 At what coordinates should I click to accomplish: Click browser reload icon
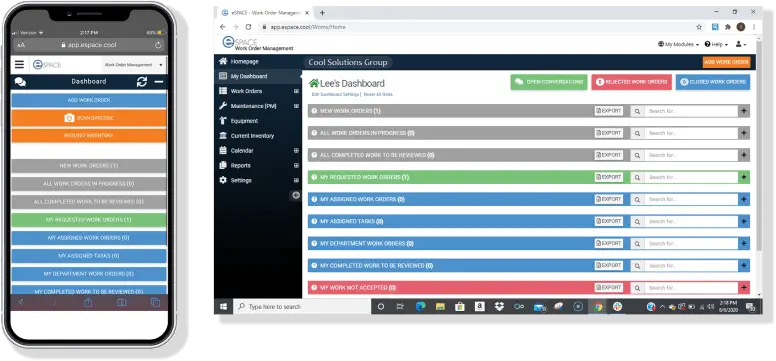(x=248, y=27)
